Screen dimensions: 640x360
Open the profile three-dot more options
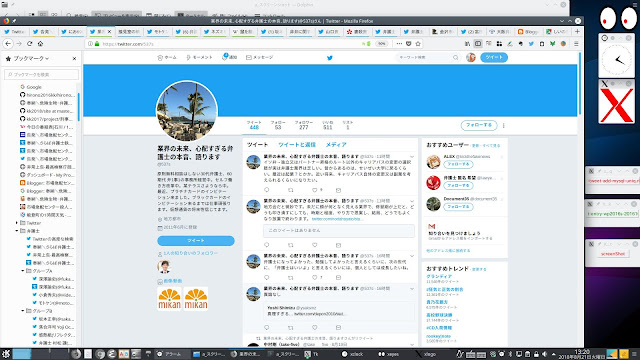(504, 125)
